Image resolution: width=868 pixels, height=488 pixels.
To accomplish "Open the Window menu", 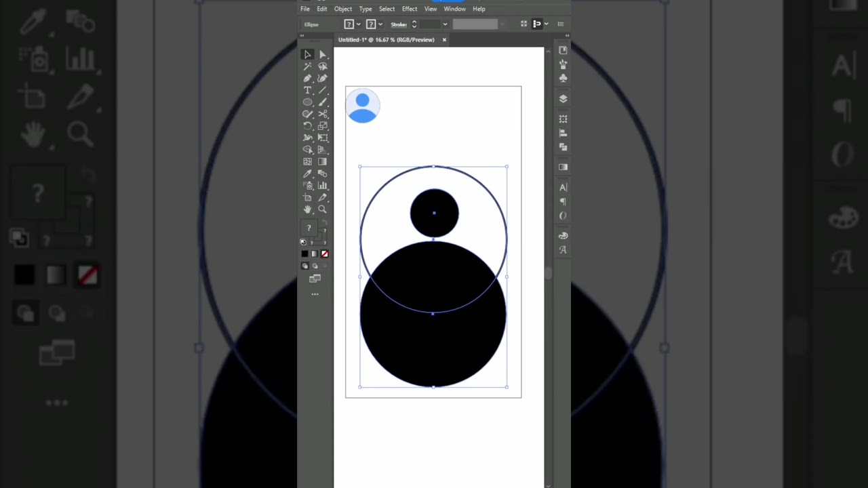I will [455, 9].
